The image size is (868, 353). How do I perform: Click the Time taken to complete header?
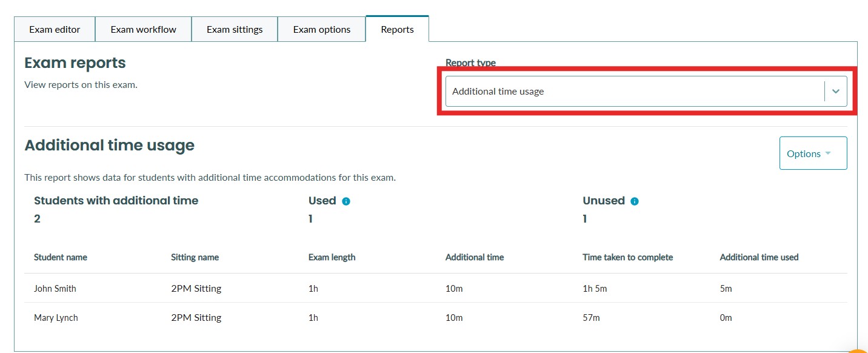coord(628,257)
